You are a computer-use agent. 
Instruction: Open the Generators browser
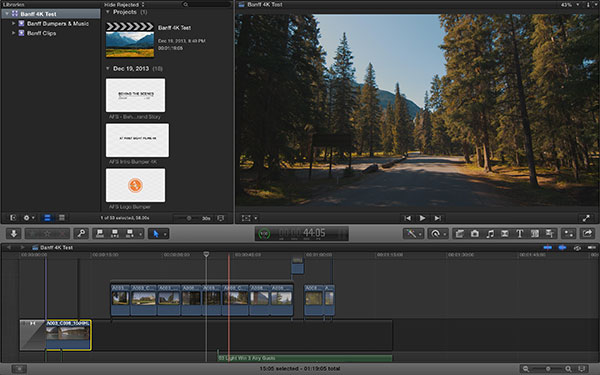pyautogui.click(x=535, y=233)
